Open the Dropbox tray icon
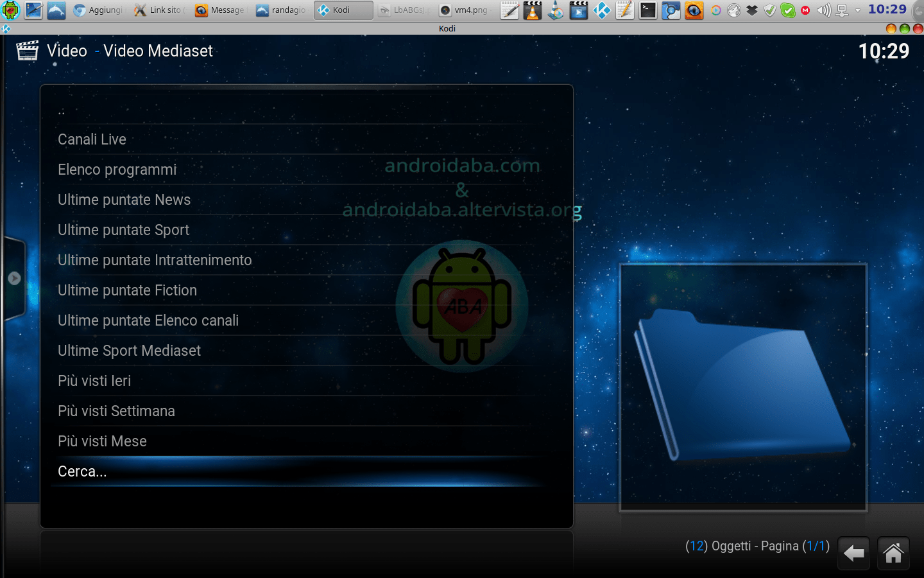924x578 pixels. [752, 10]
